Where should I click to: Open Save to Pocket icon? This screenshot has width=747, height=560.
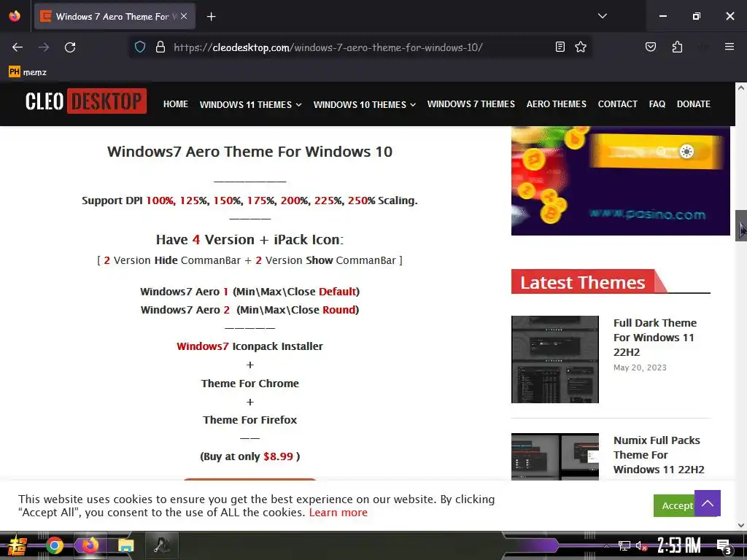[650, 47]
